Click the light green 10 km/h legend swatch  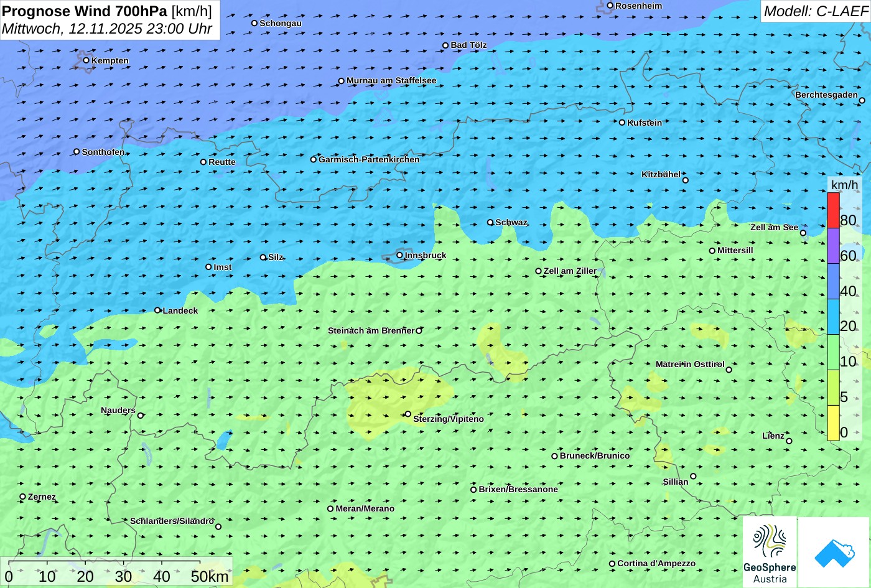coord(833,352)
